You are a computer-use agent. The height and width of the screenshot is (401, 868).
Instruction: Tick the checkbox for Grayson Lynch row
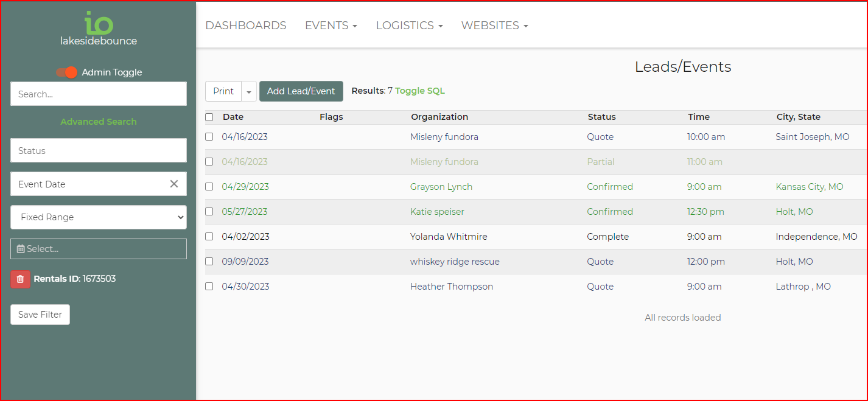point(209,187)
